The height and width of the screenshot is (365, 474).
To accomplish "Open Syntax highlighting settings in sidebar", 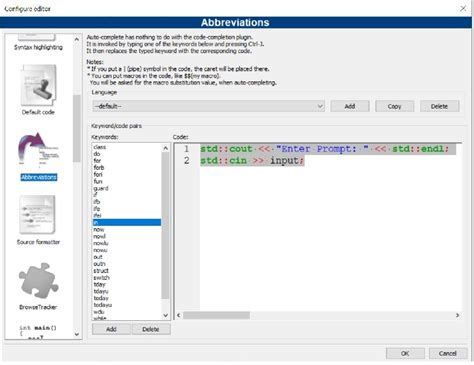I will click(x=38, y=47).
